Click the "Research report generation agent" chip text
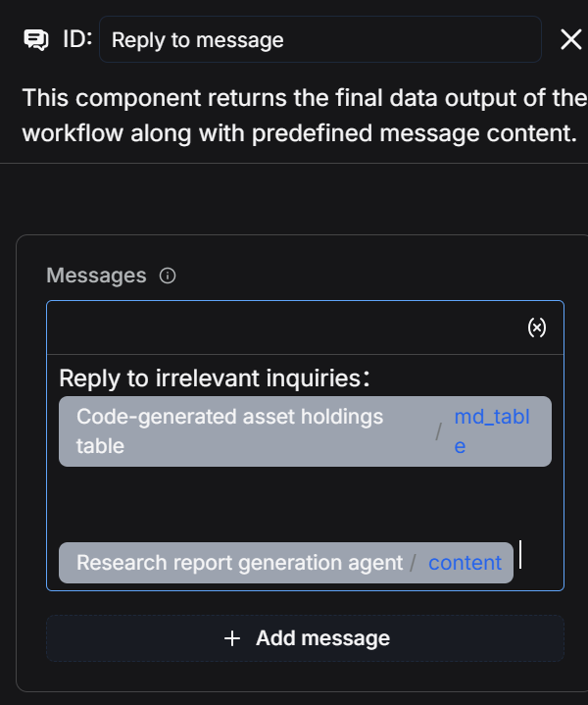Screen dimensions: 588x705 239,563
